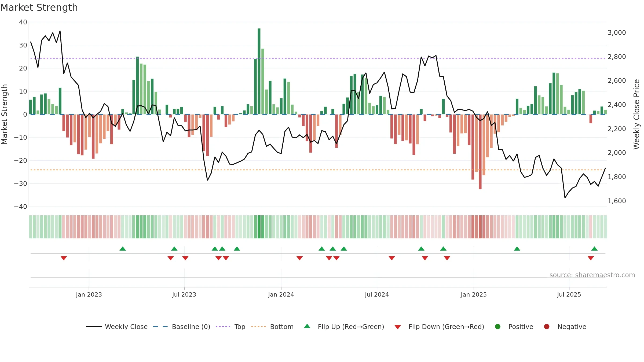This screenshot has height=362, width=644.
Task: Select the Jan 2025 x-axis label
Action: pyautogui.click(x=474, y=295)
